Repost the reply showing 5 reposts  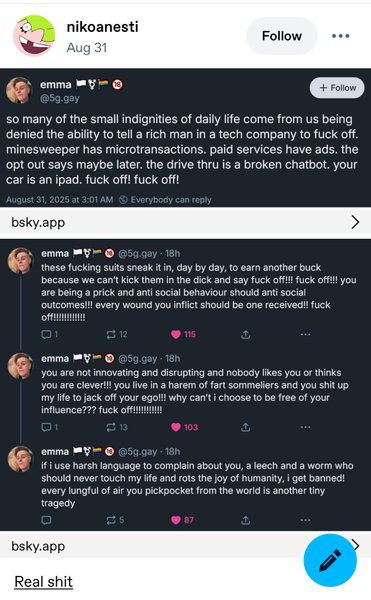[x=115, y=520]
